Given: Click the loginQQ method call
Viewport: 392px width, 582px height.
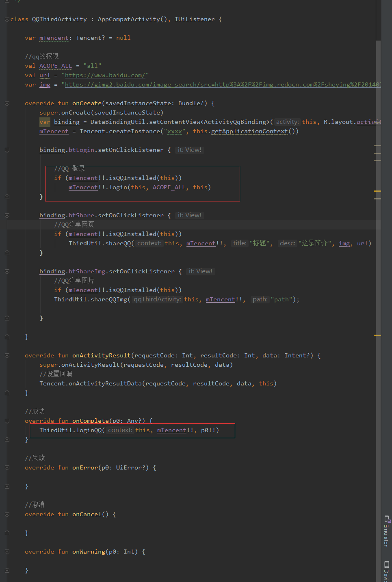Looking at the screenshot, I should tap(89, 430).
